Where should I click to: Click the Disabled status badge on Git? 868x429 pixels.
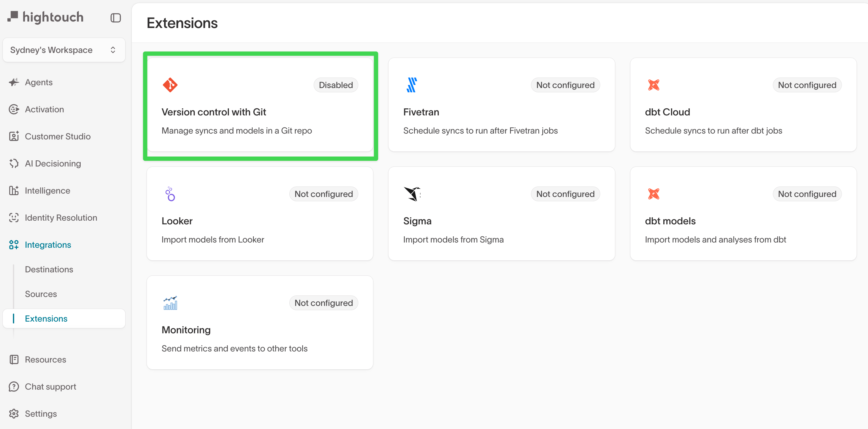coord(336,85)
